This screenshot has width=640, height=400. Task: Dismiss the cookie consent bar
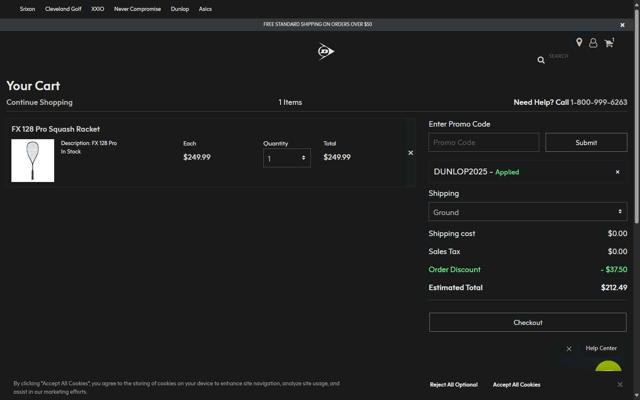click(x=620, y=384)
